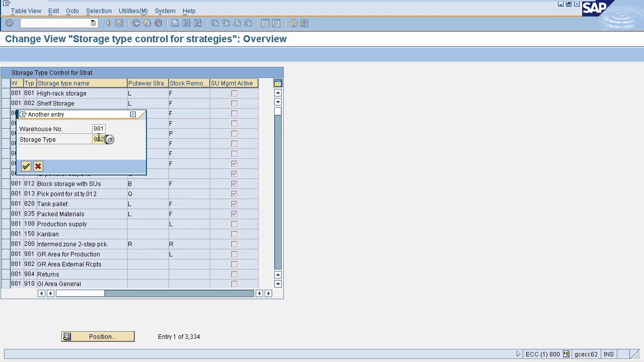The width and height of the screenshot is (644, 362).
Task: Click the Storage type name column header
Action: coord(82,83)
